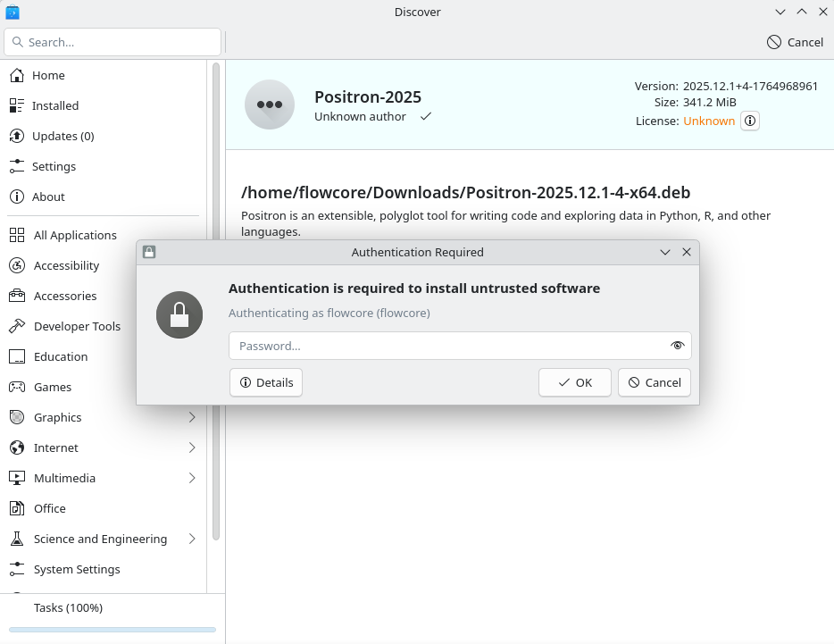Select the Developer Tools hammer icon
Viewport: 834px width, 644px height.
pyautogui.click(x=17, y=327)
